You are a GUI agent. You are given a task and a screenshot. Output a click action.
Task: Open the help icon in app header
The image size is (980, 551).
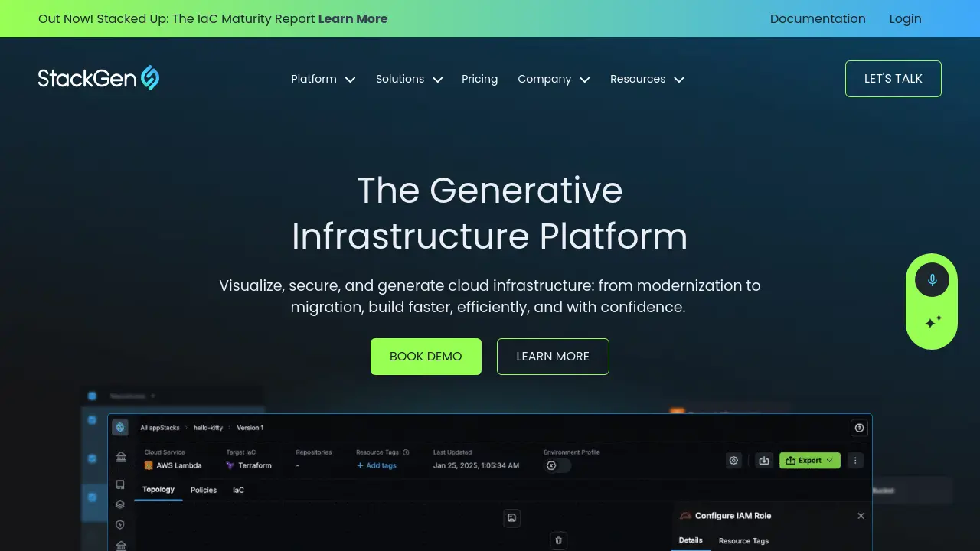coord(859,428)
